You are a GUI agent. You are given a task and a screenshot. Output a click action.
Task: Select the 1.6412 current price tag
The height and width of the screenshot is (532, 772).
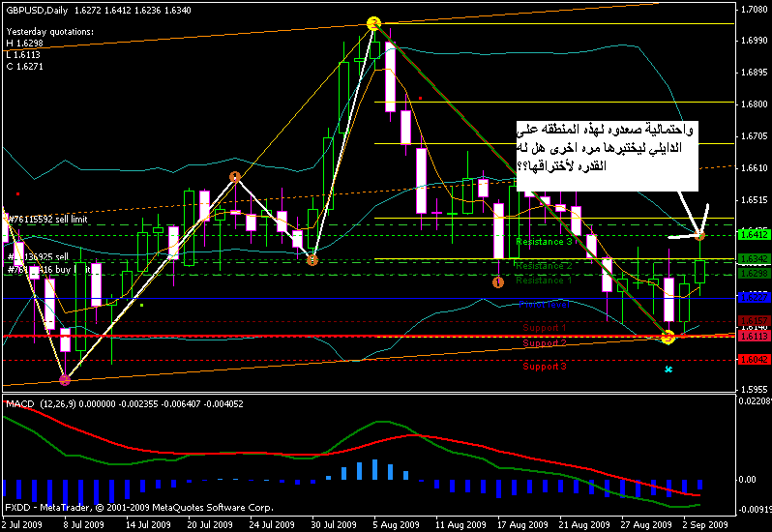click(753, 234)
